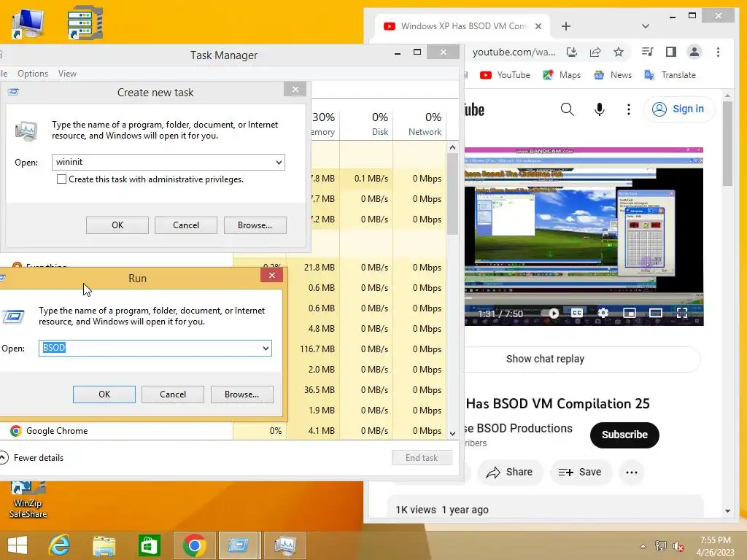Enter fullscreen on video player
Screen dimensions: 747x560
(x=682, y=313)
